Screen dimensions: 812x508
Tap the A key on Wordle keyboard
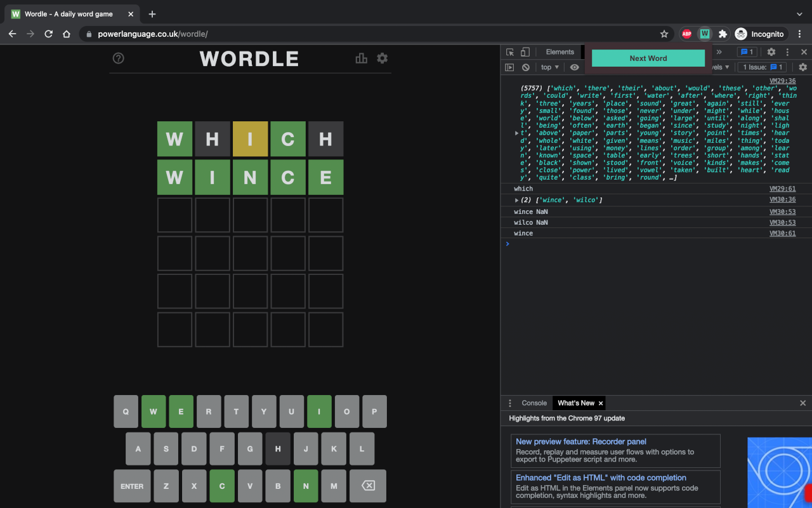tap(138, 449)
